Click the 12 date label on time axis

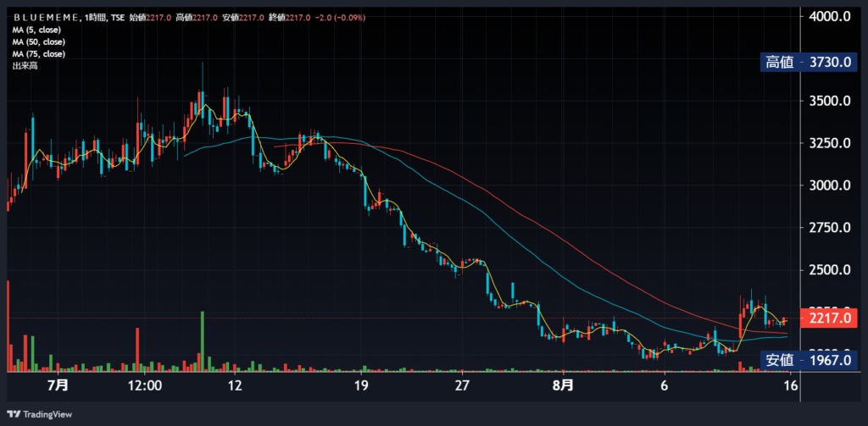coord(234,385)
